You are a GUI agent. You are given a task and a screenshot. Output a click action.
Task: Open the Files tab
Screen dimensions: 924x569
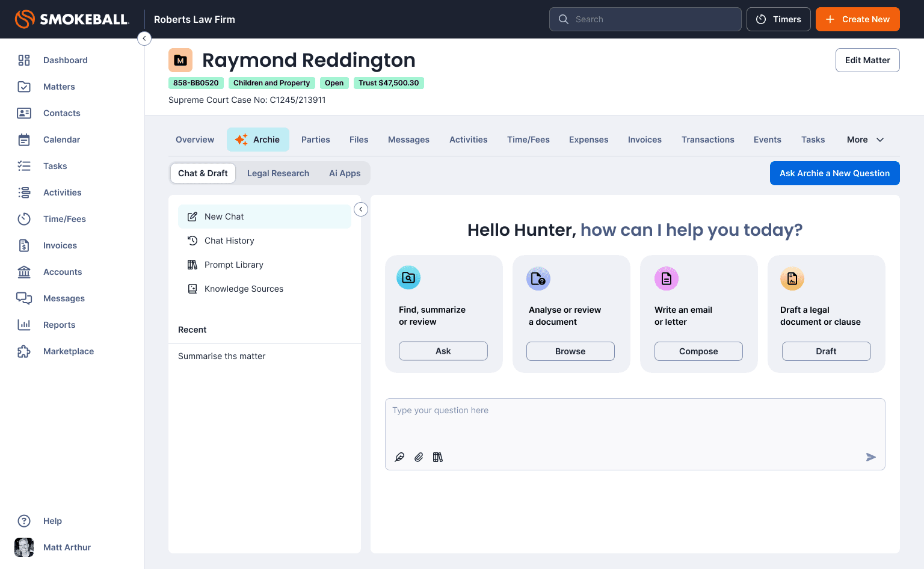click(x=359, y=140)
